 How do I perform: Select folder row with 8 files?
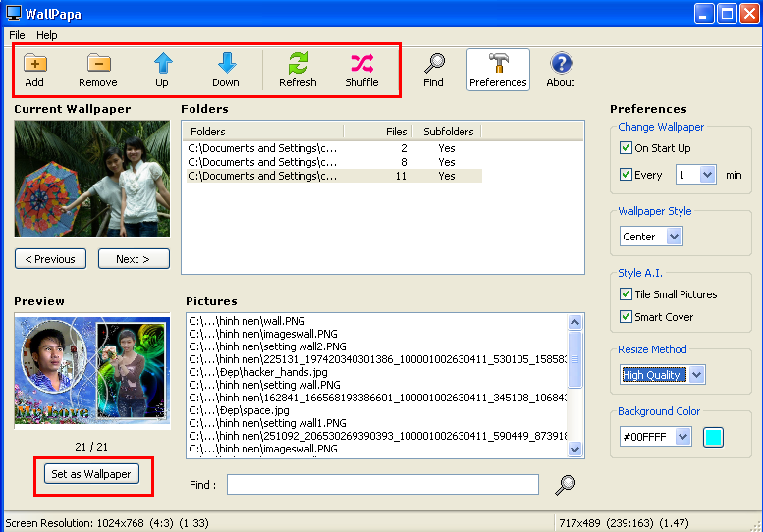334,162
